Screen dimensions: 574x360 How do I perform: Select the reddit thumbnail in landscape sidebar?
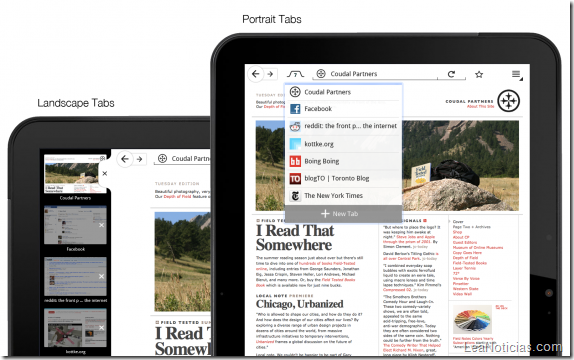[x=75, y=277]
